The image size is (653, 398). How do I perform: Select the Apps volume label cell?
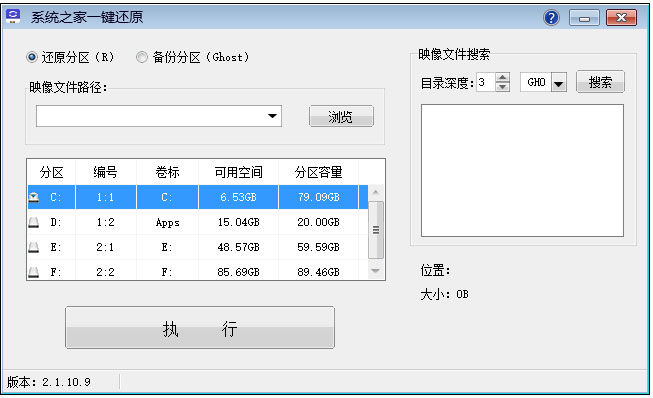(167, 222)
